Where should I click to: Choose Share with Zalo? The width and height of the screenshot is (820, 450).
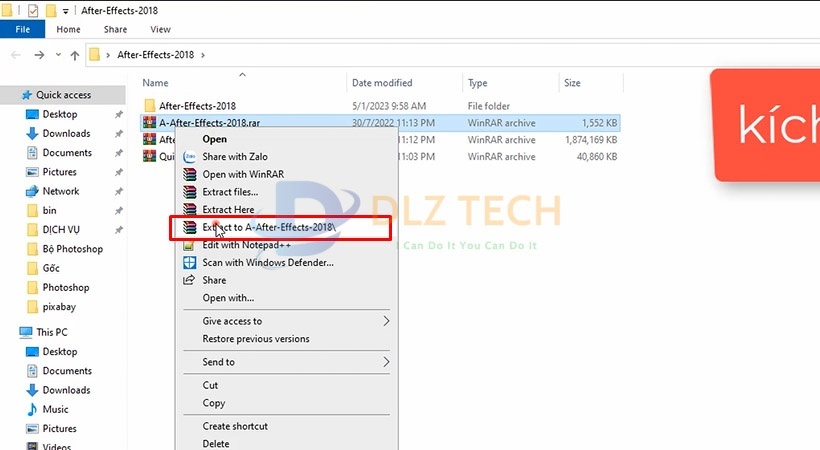click(x=235, y=156)
